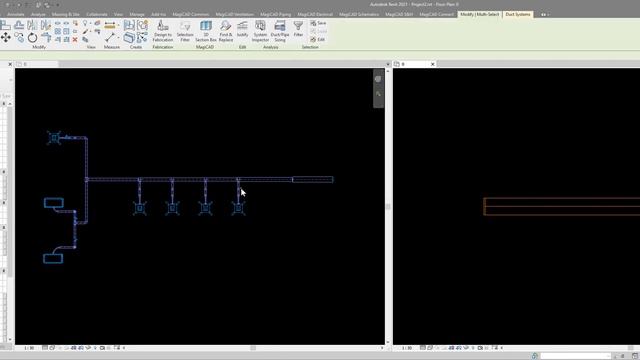The image size is (640, 360).
Task: Open the MagiCAD Ventilation tab
Action: tap(234, 14)
